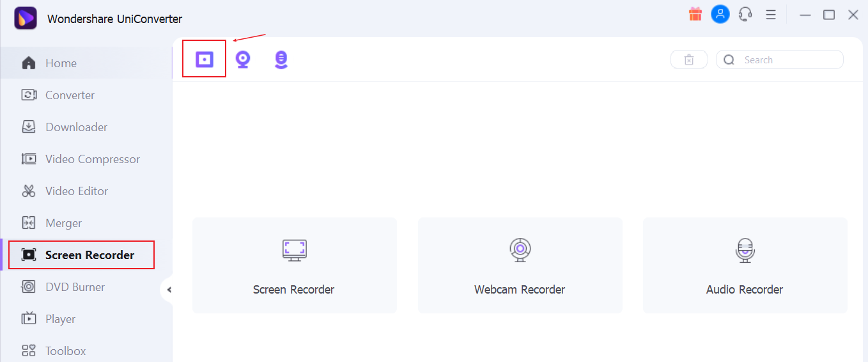Go to Converter in the sidebar
868x362 pixels.
point(70,95)
